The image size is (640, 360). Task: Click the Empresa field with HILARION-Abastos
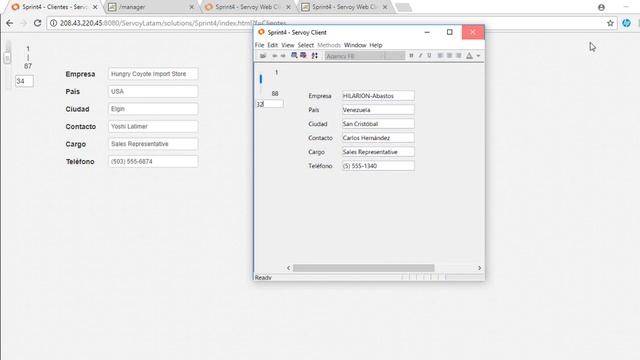[378, 96]
